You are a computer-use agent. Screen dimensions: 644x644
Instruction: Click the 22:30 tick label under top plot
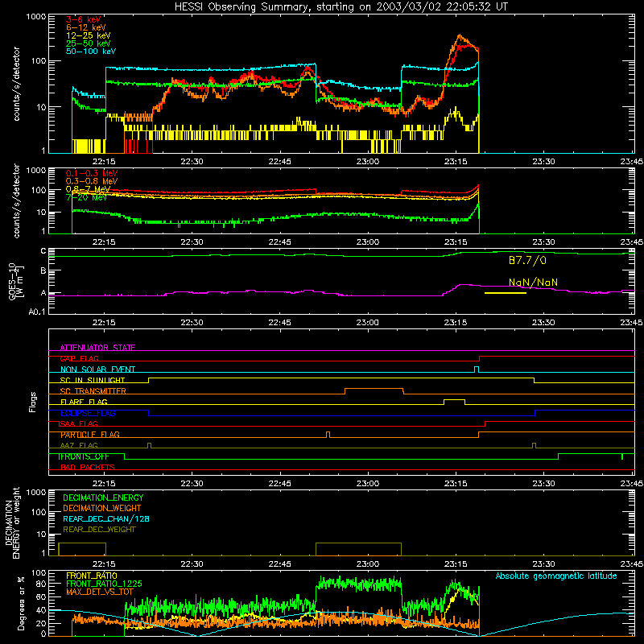click(x=192, y=162)
